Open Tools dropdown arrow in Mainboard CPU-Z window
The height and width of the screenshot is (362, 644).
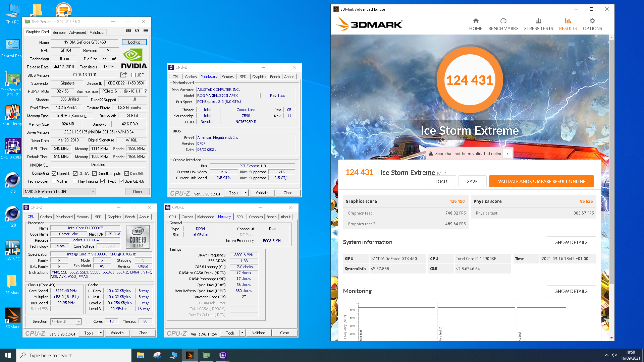point(246,193)
